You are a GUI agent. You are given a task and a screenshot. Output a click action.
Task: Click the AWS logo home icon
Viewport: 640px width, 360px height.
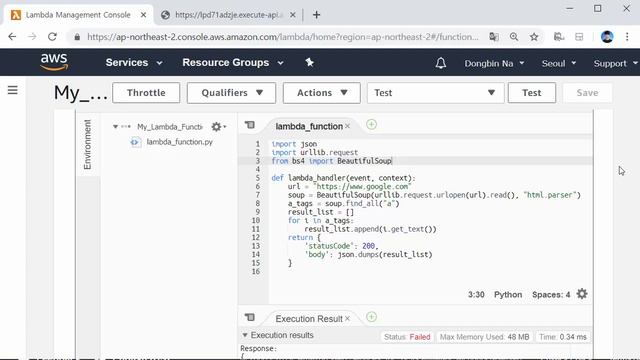pos(54,62)
